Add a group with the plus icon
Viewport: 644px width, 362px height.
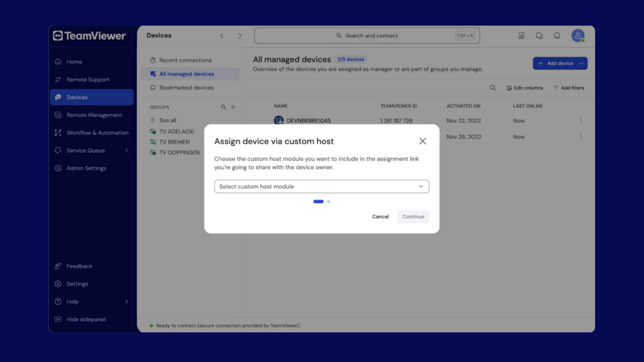pos(233,107)
